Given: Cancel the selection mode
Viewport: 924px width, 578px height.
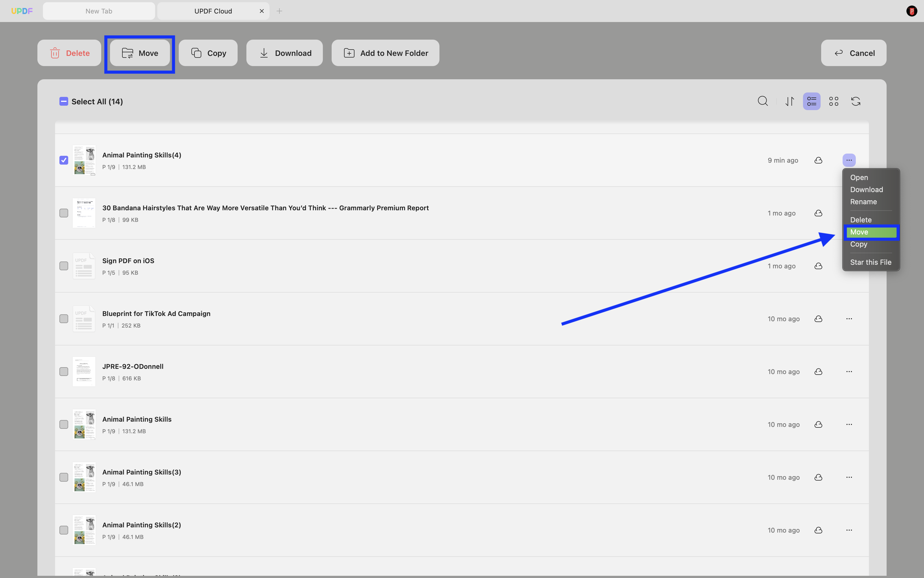Looking at the screenshot, I should coord(854,53).
